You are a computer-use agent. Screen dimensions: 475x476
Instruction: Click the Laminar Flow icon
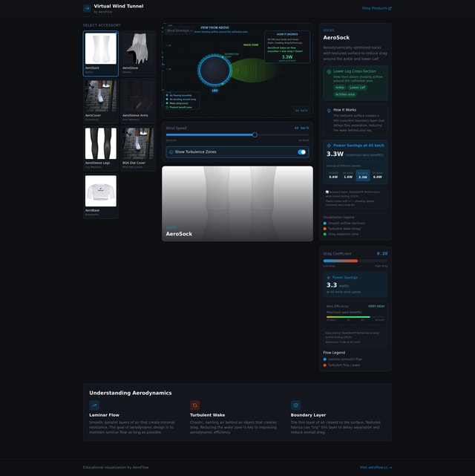click(x=94, y=405)
